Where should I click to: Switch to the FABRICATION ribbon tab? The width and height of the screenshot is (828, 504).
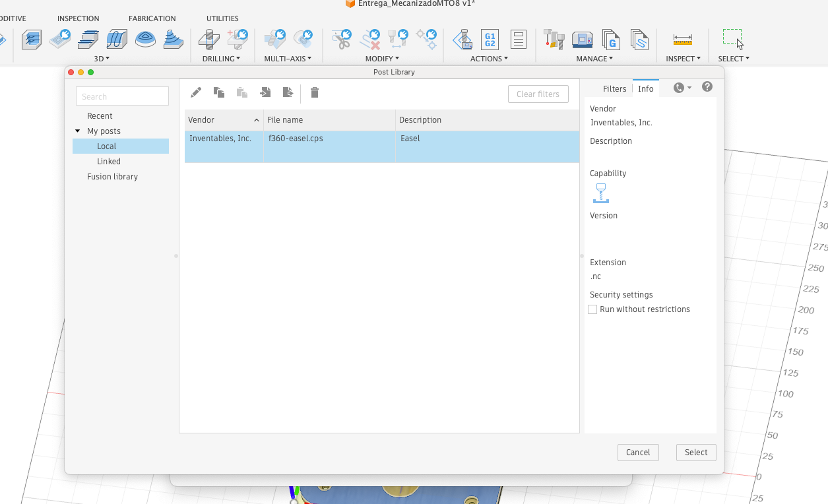tap(152, 18)
